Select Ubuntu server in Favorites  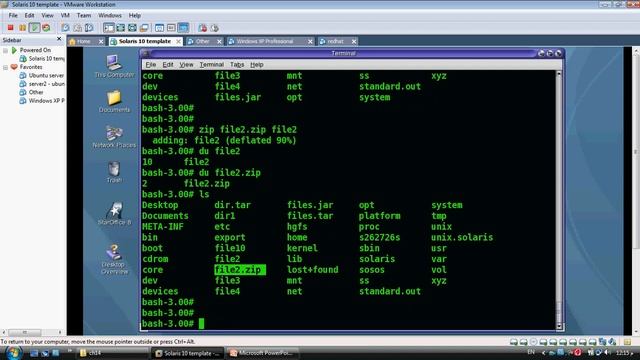(x=42, y=76)
